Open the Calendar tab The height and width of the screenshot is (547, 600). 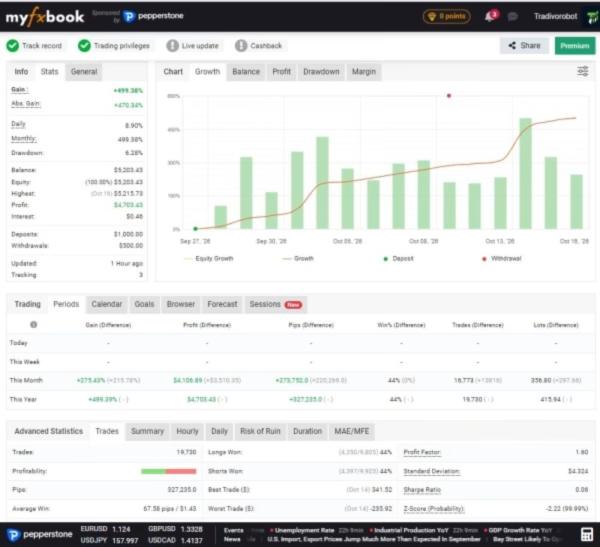[x=106, y=304]
